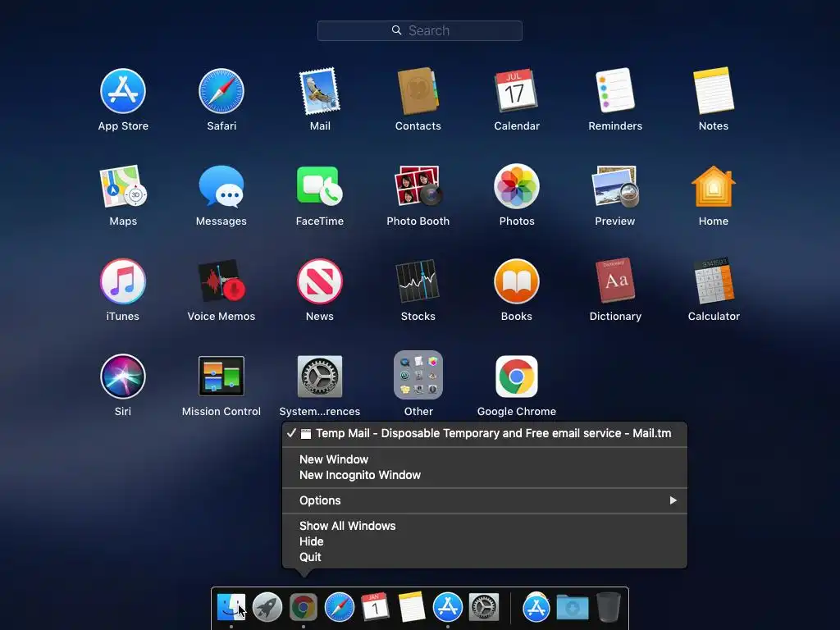Open the Preview app
The height and width of the screenshot is (630, 840).
pyautogui.click(x=615, y=186)
